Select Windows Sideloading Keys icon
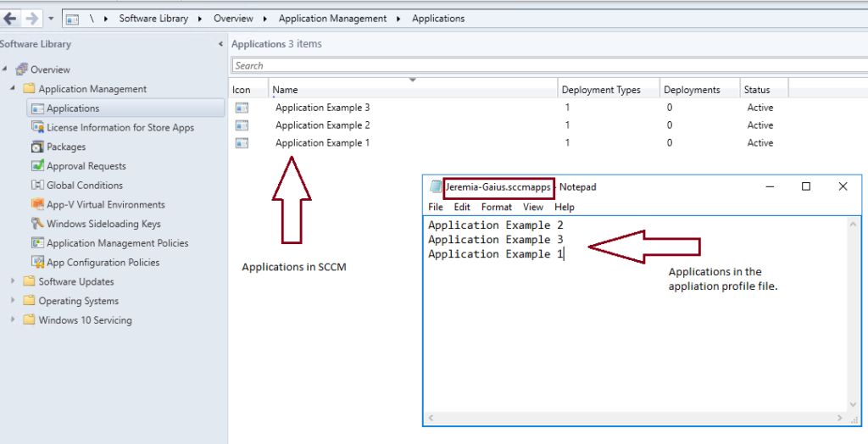This screenshot has width=868, height=444. coord(37,224)
